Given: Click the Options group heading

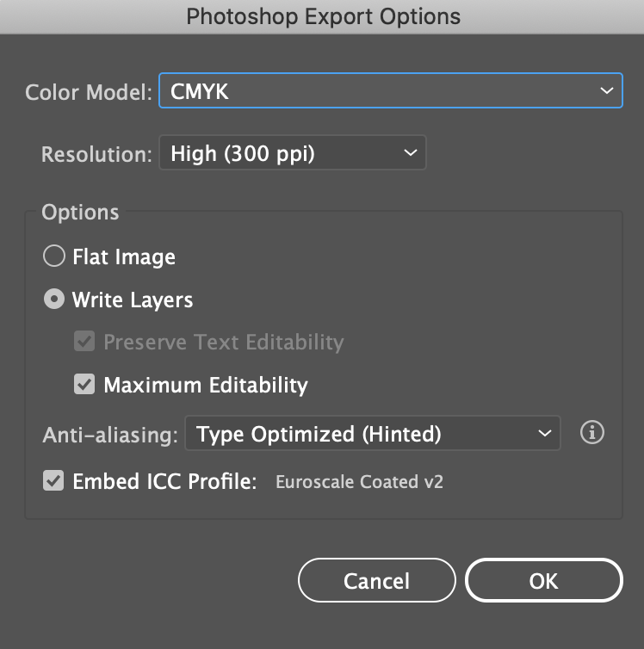Looking at the screenshot, I should 80,213.
